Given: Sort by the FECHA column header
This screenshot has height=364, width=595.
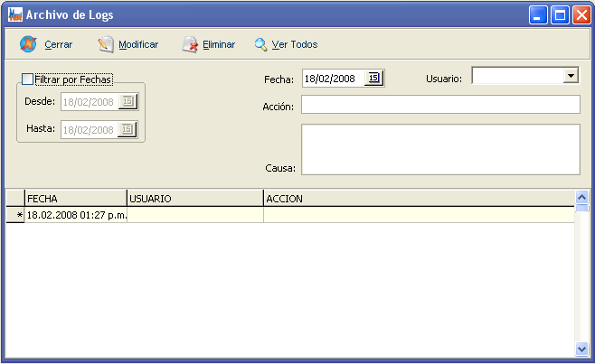Looking at the screenshot, I should (x=75, y=198).
